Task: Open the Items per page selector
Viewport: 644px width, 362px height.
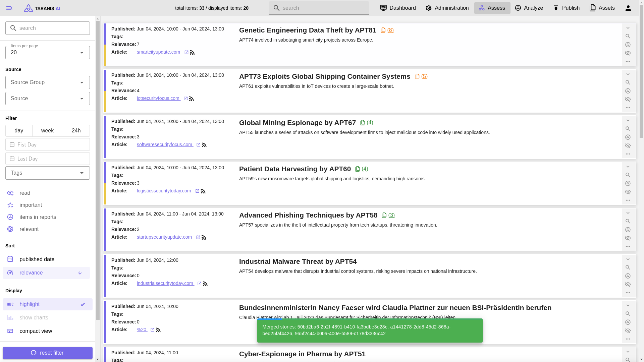Action: (x=47, y=52)
